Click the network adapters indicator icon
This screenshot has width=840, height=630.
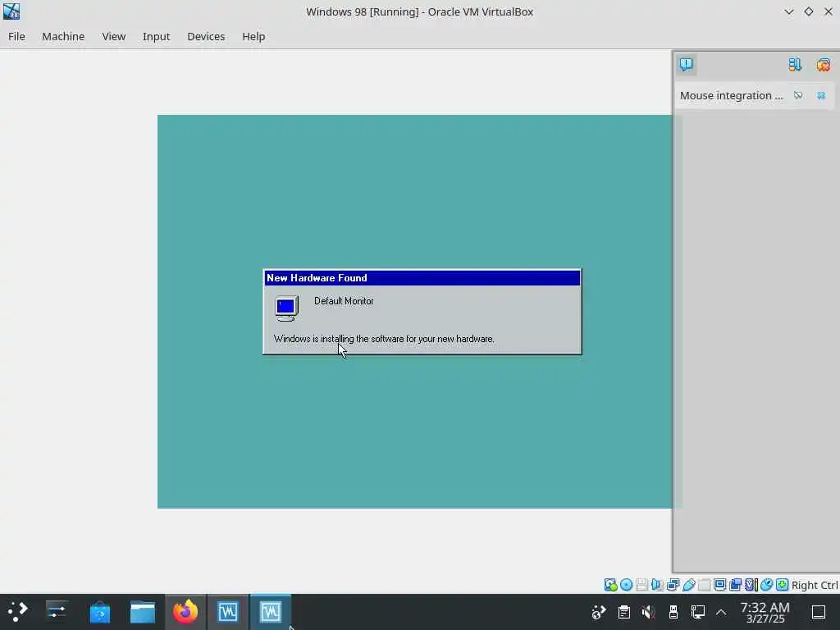pyautogui.click(x=673, y=585)
